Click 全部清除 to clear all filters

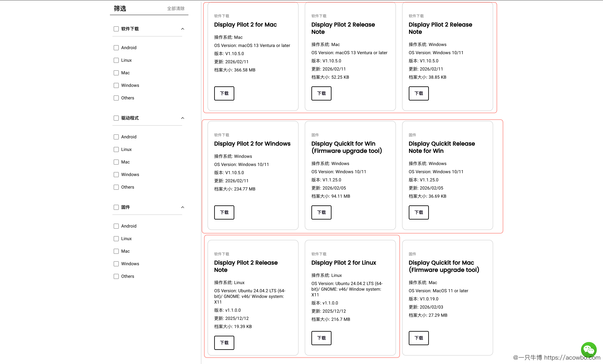point(176,9)
